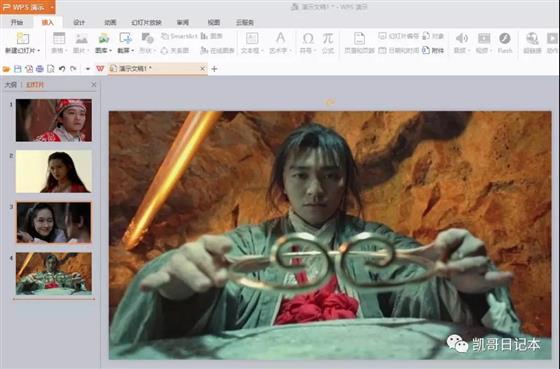Switch slide panel to 大纲 outline view

click(11, 85)
